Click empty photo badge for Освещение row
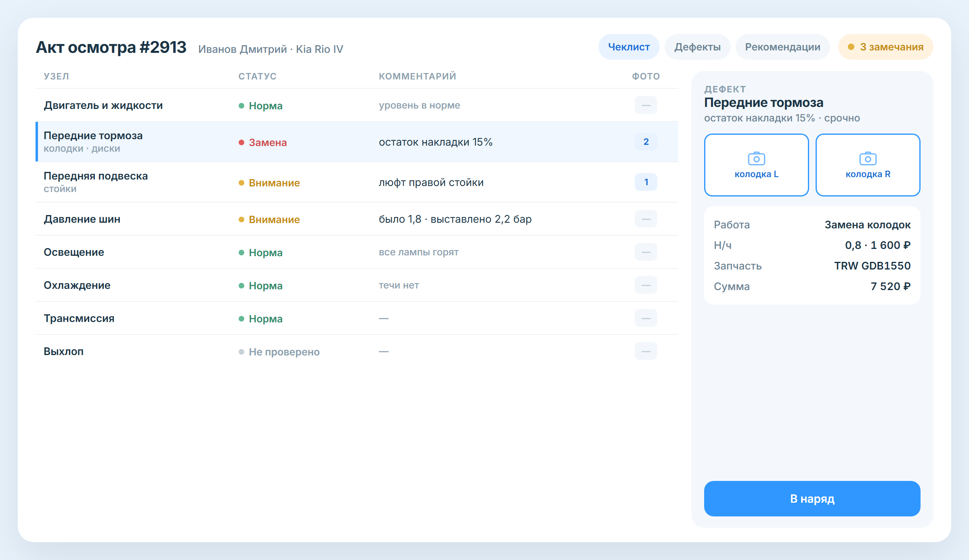 646,252
